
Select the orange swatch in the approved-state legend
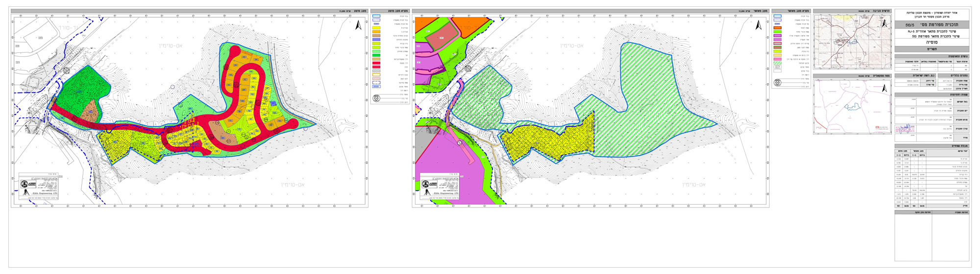pyautogui.click(x=777, y=28)
